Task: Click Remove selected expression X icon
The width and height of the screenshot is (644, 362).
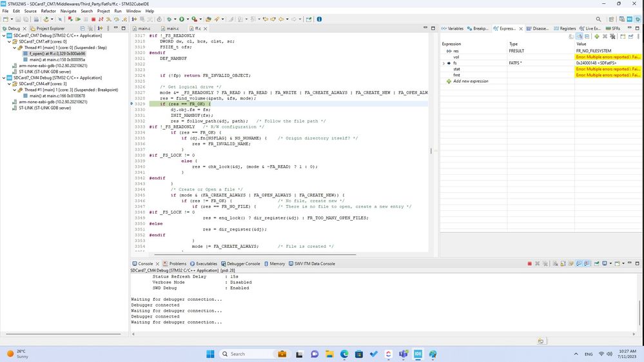Action: 605,36
